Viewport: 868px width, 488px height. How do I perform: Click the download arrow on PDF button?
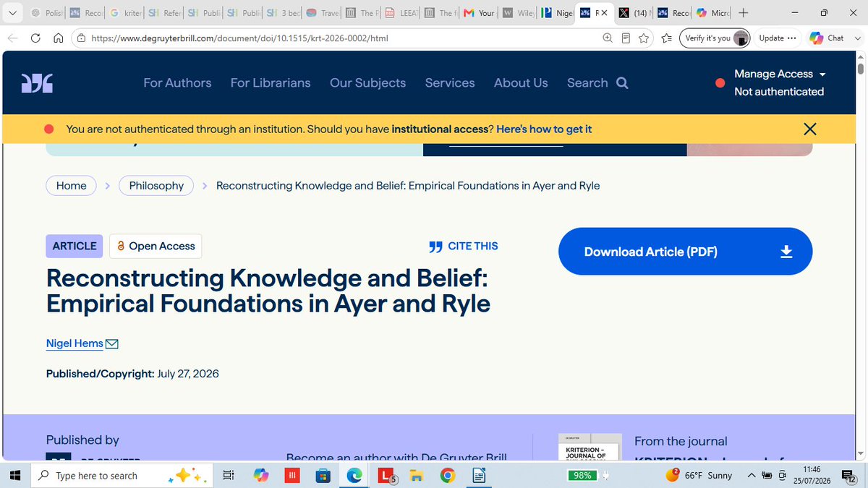pyautogui.click(x=787, y=252)
